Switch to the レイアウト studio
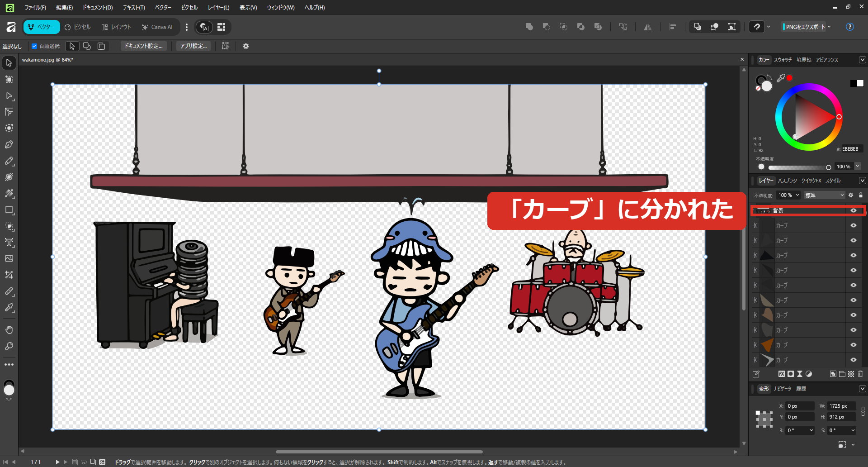This screenshot has height=467, width=868. [x=116, y=27]
